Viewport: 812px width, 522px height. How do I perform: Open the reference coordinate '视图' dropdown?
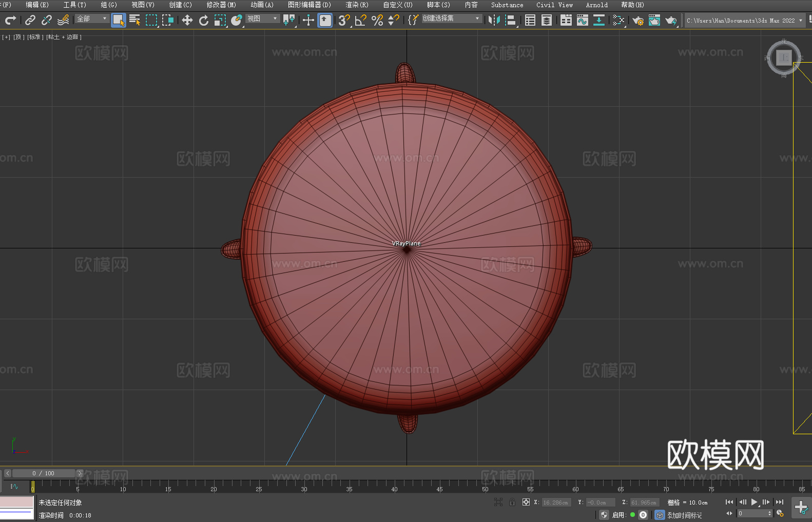point(262,18)
